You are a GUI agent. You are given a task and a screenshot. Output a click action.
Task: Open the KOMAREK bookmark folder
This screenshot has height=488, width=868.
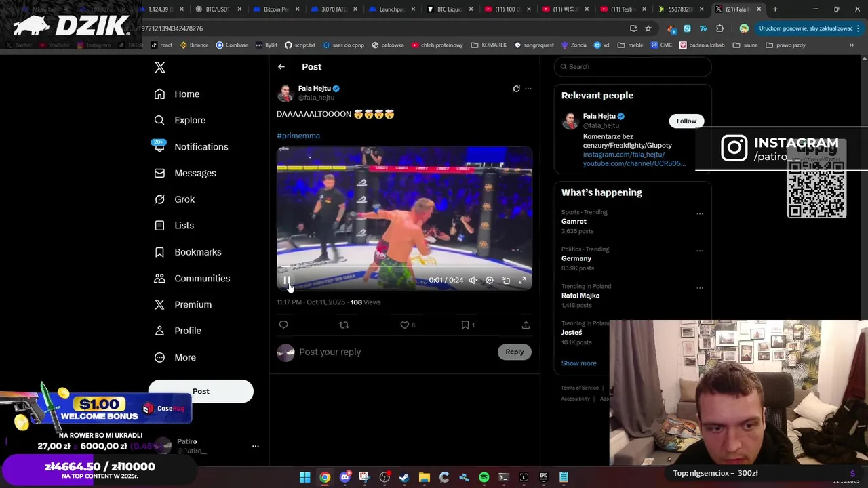tap(489, 45)
